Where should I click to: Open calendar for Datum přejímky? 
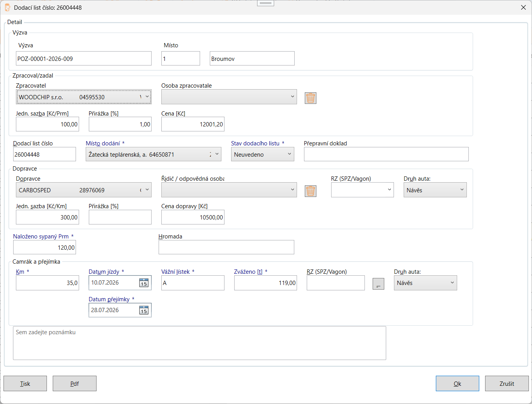click(x=144, y=310)
